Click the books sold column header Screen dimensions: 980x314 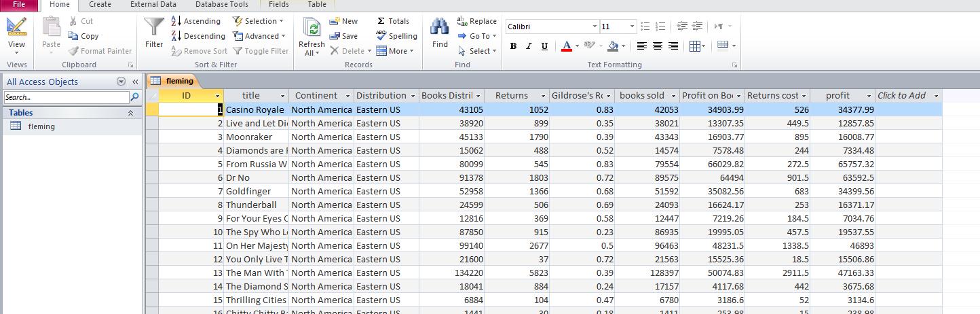click(x=647, y=96)
